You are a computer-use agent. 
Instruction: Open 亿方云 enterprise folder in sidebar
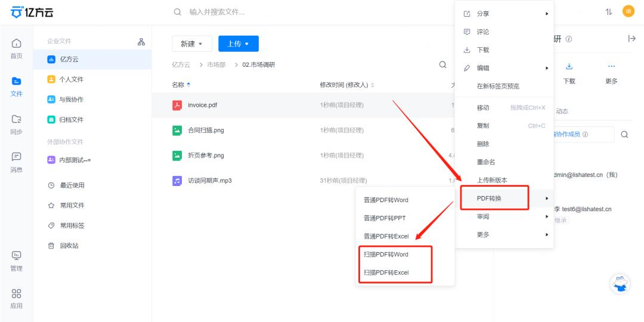pos(92,60)
